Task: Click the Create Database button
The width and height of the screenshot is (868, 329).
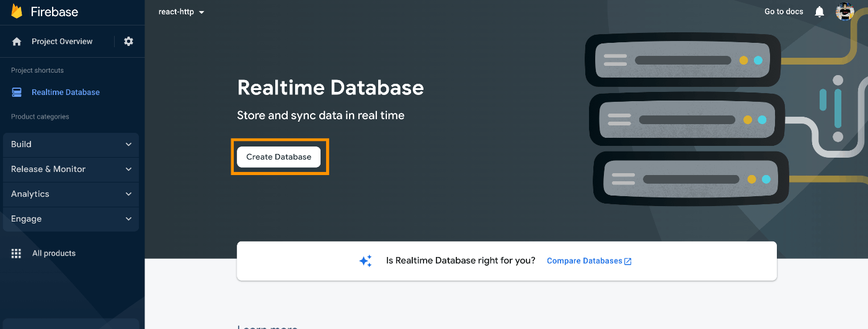Action: click(278, 157)
